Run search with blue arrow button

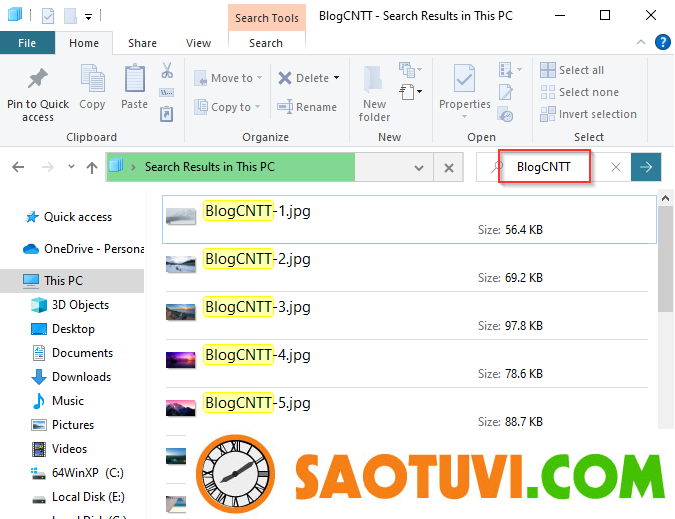click(646, 167)
